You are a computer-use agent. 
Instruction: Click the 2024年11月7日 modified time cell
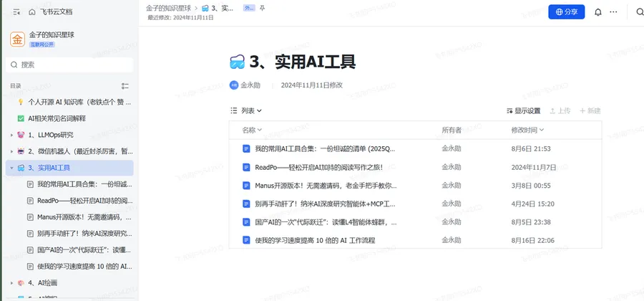point(534,168)
